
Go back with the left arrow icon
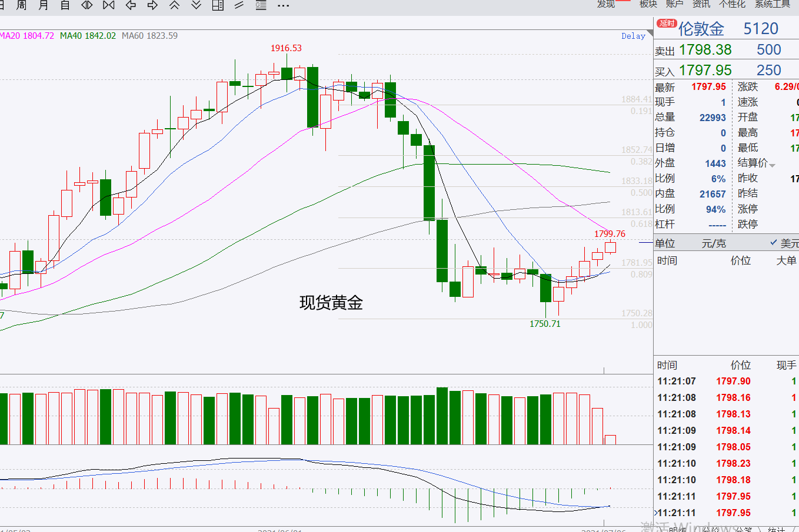coord(131,5)
